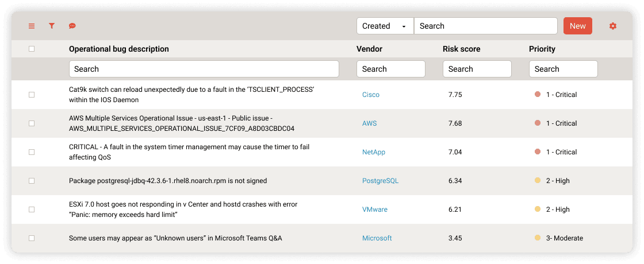Click the Moderate priority dot in Microsoft row
Image resolution: width=644 pixels, height=264 pixels.
pos(537,238)
